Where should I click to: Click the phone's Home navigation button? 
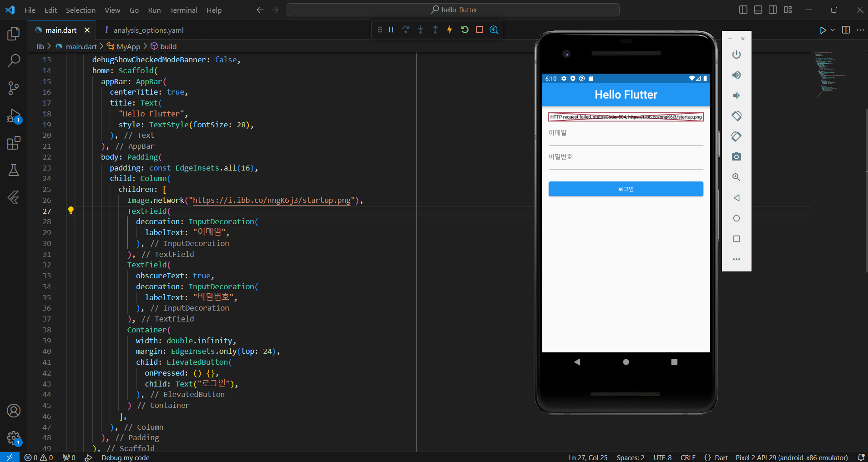[x=626, y=362]
